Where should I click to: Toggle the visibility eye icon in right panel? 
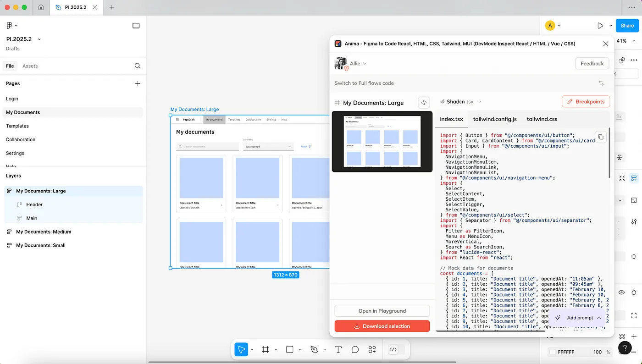(x=621, y=292)
